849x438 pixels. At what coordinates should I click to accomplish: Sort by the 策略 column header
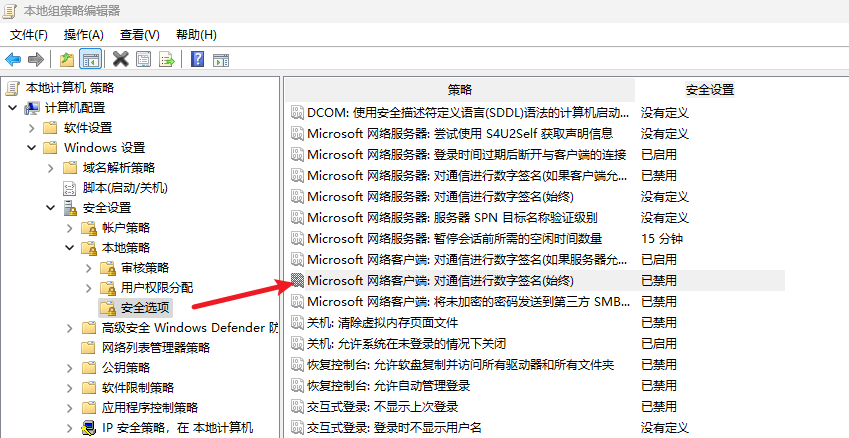point(460,90)
